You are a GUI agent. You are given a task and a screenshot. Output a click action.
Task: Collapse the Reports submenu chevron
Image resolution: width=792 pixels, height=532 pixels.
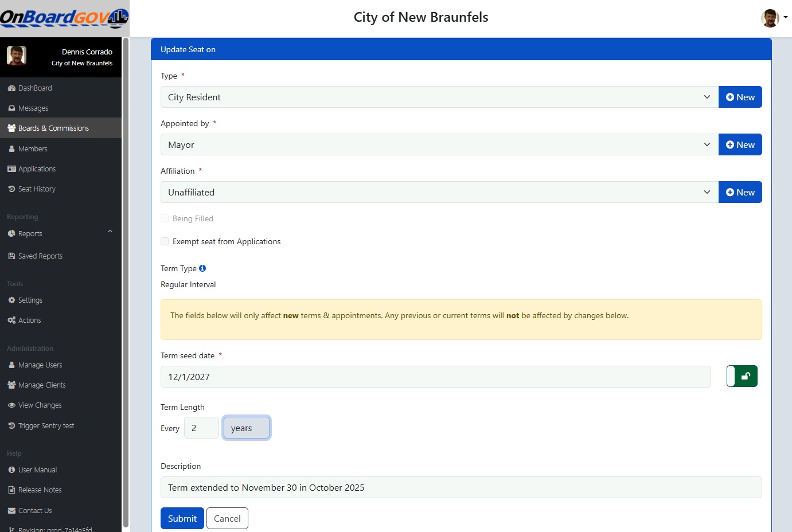pos(110,232)
